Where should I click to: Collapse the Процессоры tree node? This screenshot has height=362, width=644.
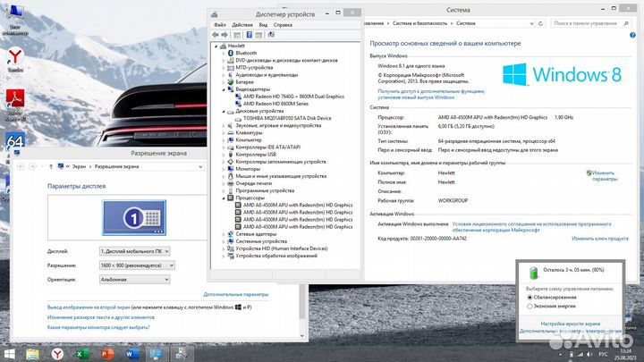224,198
